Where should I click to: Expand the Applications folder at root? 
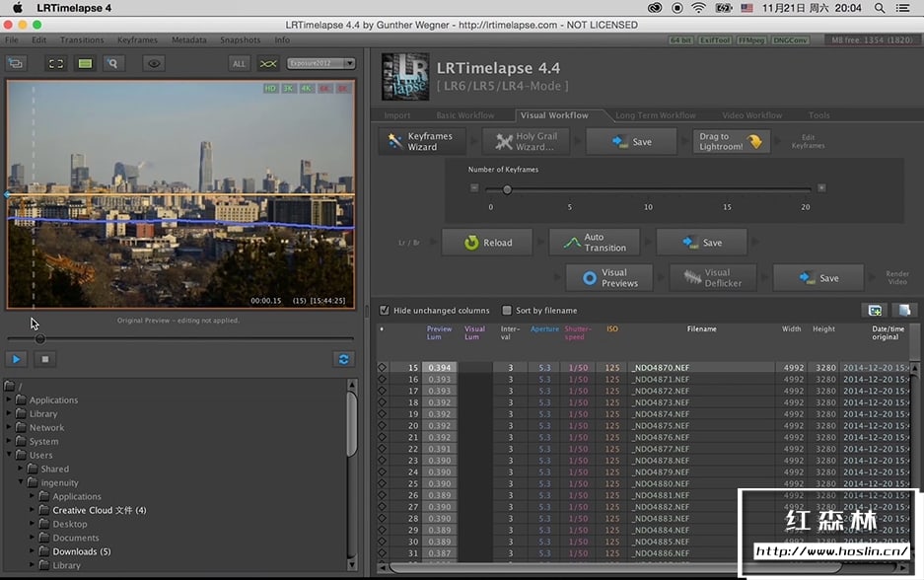[9, 399]
